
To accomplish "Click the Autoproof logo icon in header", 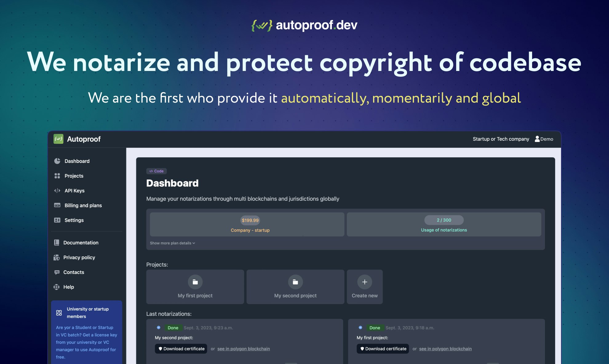I will 58,139.
